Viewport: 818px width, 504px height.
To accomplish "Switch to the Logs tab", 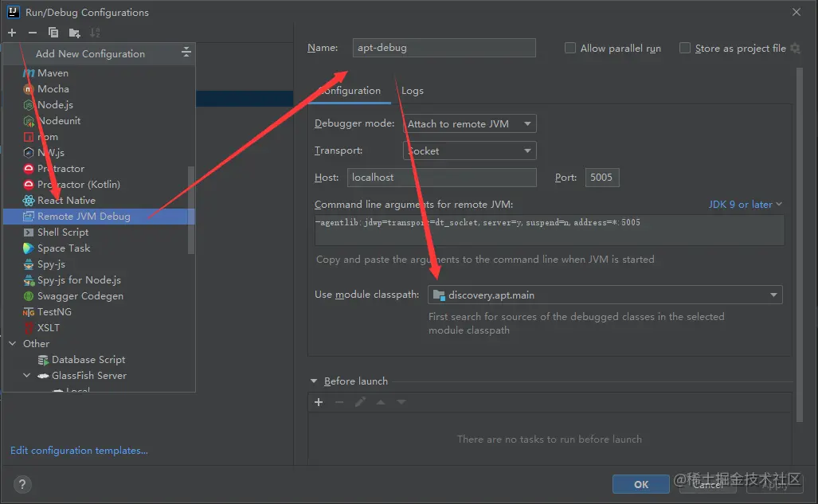I will [x=412, y=91].
